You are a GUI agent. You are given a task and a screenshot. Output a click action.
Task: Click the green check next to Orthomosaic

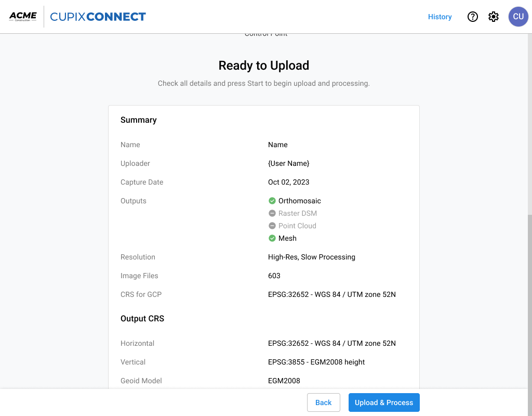(272, 201)
